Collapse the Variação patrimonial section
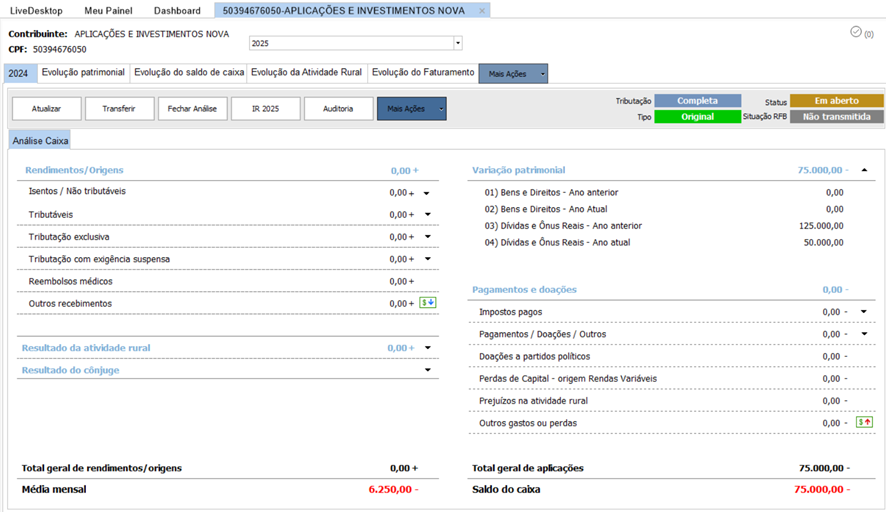Image resolution: width=886 pixels, height=512 pixels. click(x=864, y=170)
